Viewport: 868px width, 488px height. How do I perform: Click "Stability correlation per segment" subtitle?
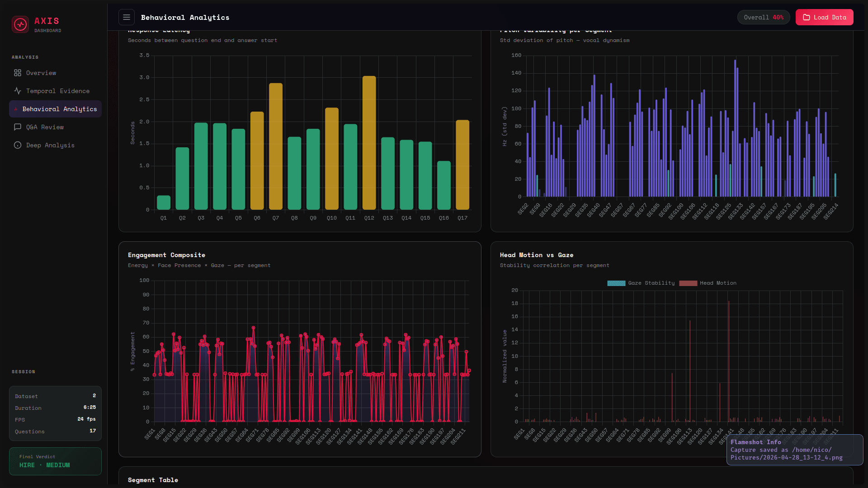click(555, 266)
